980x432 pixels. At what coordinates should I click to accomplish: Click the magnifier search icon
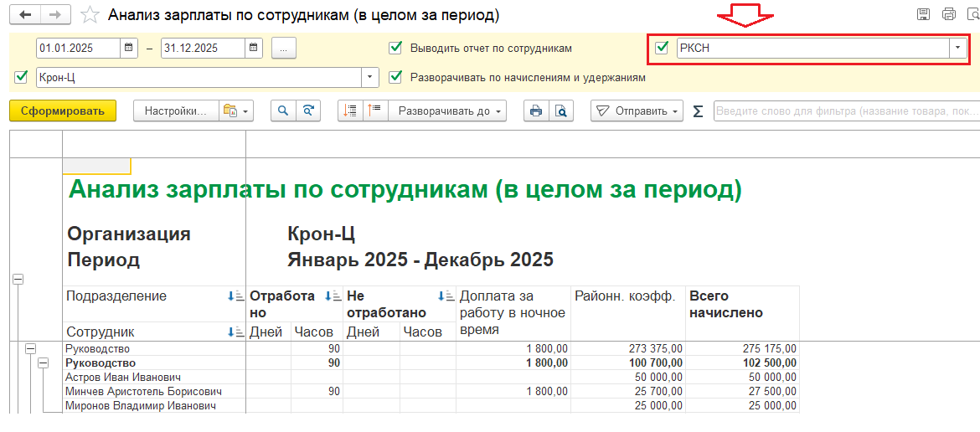click(x=284, y=111)
